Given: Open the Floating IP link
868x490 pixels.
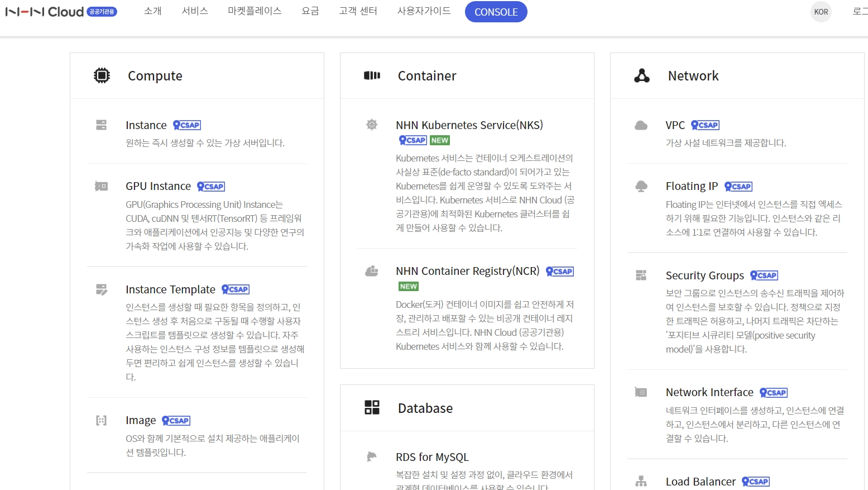Looking at the screenshot, I should point(692,186).
